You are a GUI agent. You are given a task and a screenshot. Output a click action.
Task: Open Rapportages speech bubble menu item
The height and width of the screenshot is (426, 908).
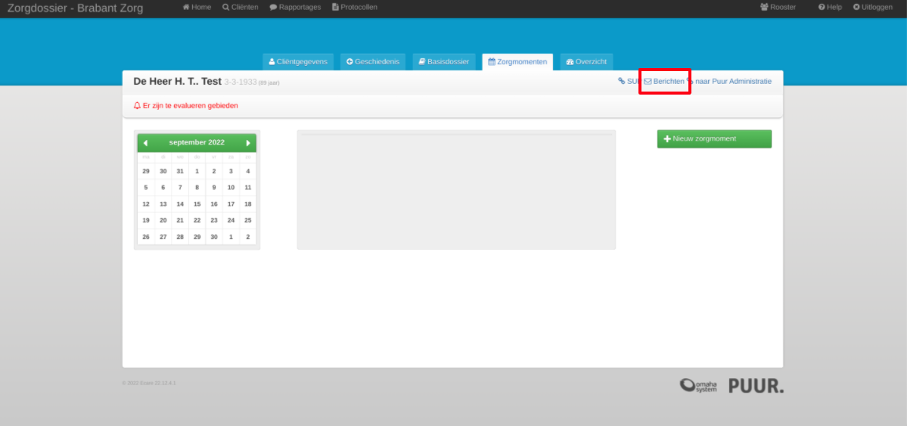coord(295,8)
